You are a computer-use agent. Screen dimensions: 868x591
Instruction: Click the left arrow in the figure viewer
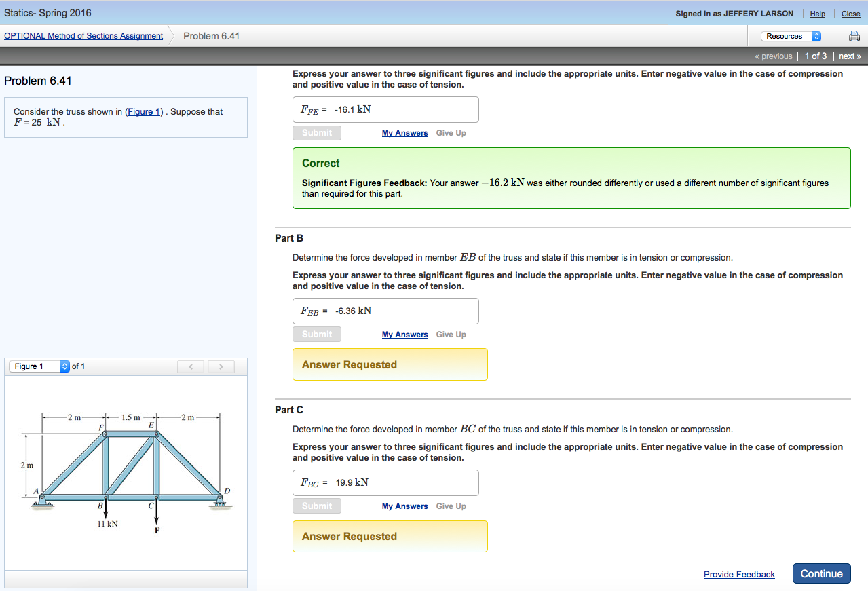point(190,366)
